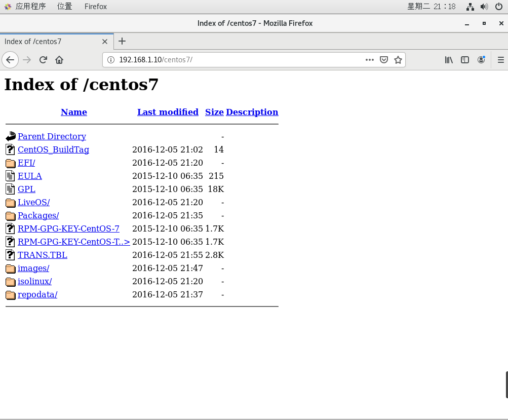Open Firefox account icon

[x=482, y=60]
